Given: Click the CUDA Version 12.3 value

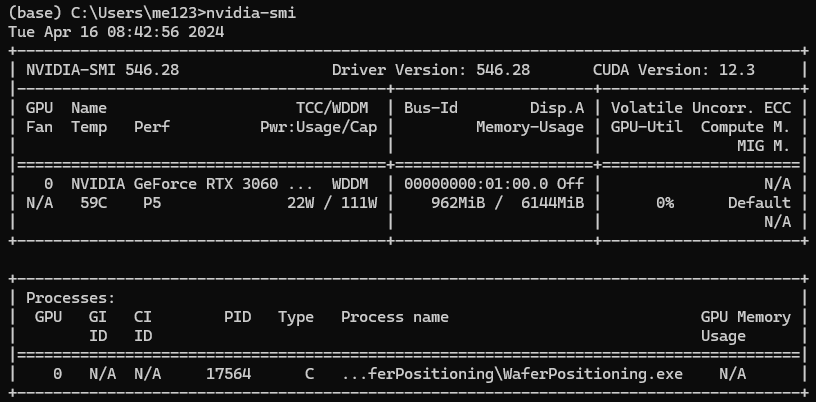Looking at the screenshot, I should (x=673, y=70).
